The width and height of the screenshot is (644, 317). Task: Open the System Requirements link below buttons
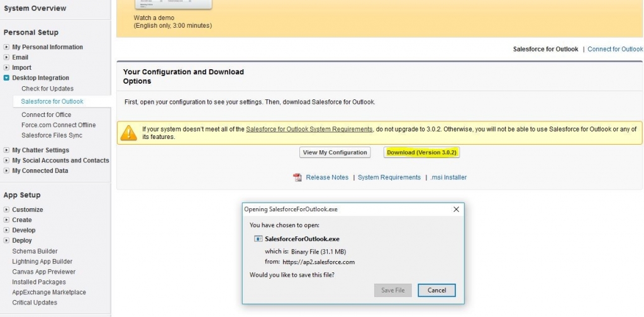(389, 177)
